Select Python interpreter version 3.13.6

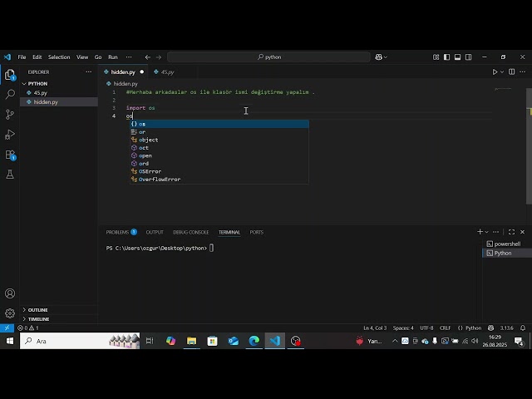506,328
